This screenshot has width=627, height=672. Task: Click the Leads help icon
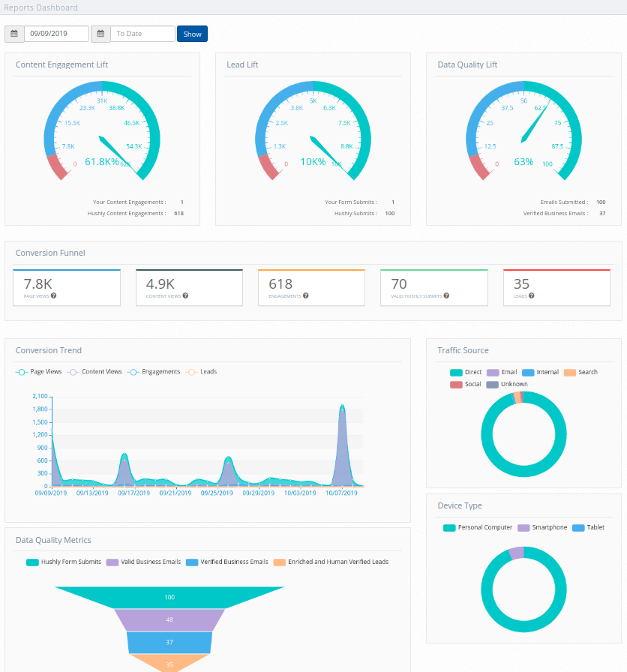pos(532,295)
